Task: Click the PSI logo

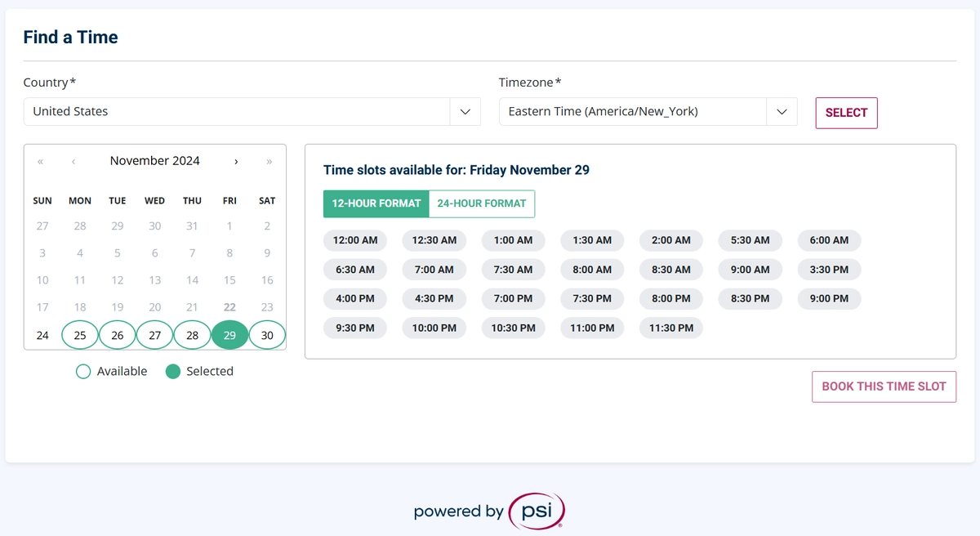Action: pyautogui.click(x=536, y=511)
